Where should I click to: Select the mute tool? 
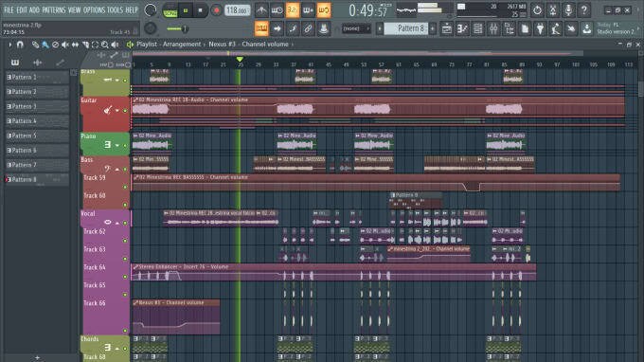pyautogui.click(x=65, y=45)
